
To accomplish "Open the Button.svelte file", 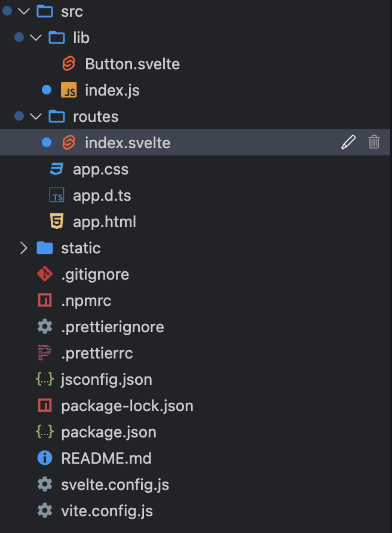I will [x=133, y=64].
